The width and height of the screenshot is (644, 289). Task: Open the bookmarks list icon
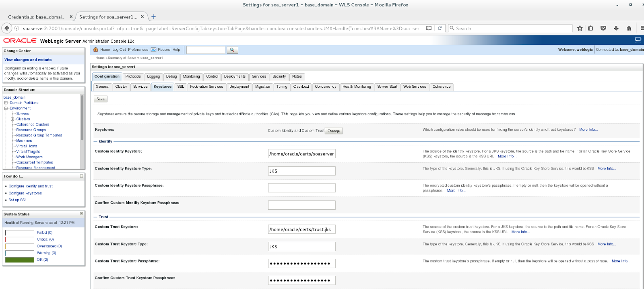(590, 28)
